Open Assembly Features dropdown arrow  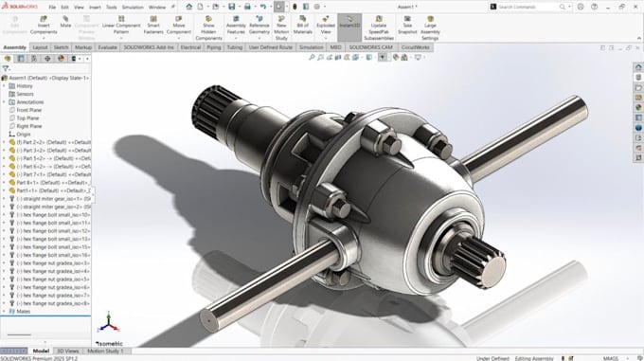236,38
